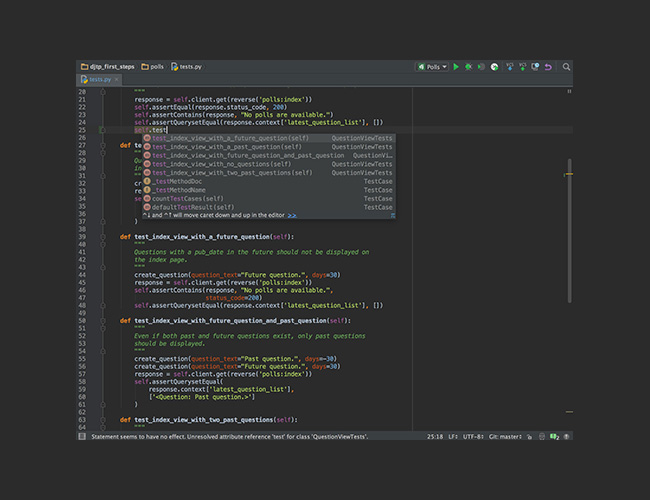Toggle docstring fold marker at line 40
This screenshot has height=500, width=650.
tap(103, 245)
